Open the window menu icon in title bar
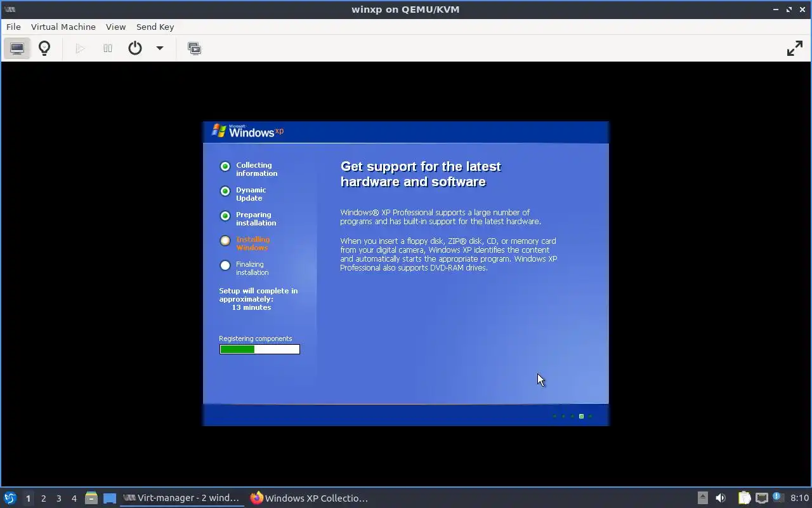 [x=10, y=10]
